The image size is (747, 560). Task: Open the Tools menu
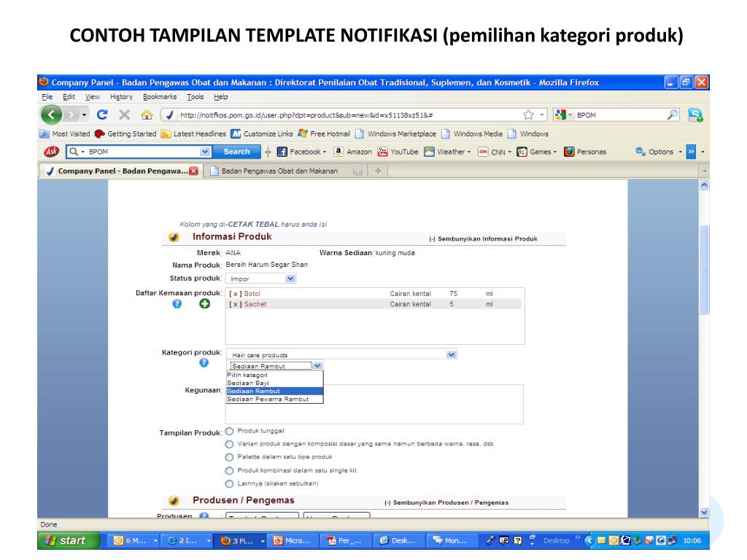pos(196,97)
